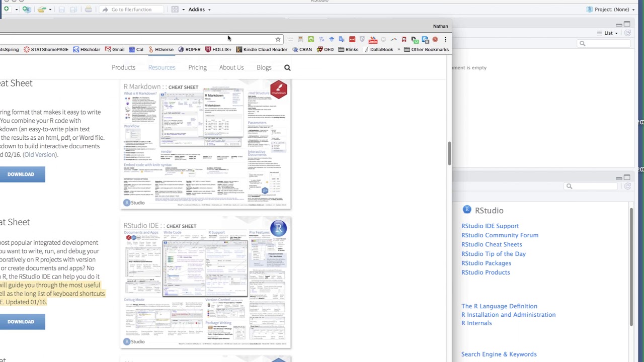Open the RStudio IDE cheat sheet thumbnail

pos(205,283)
